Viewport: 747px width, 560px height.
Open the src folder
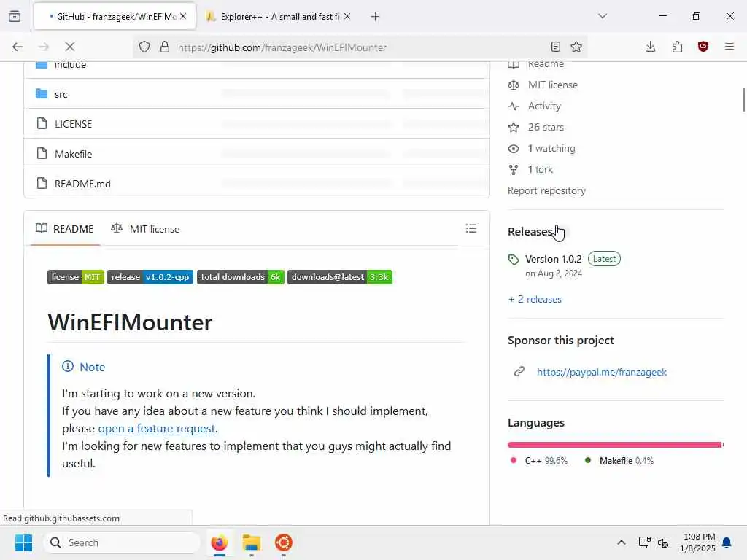[61, 94]
